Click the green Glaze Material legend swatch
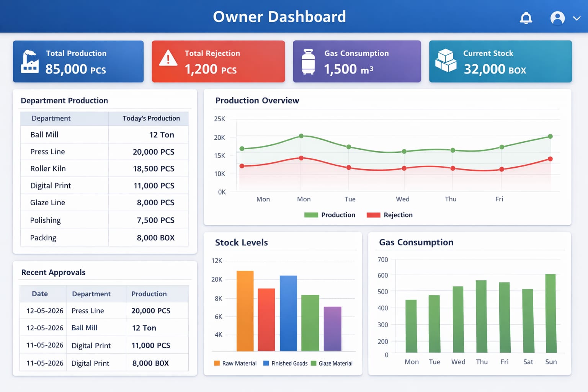This screenshot has width=588, height=392. pyautogui.click(x=314, y=363)
